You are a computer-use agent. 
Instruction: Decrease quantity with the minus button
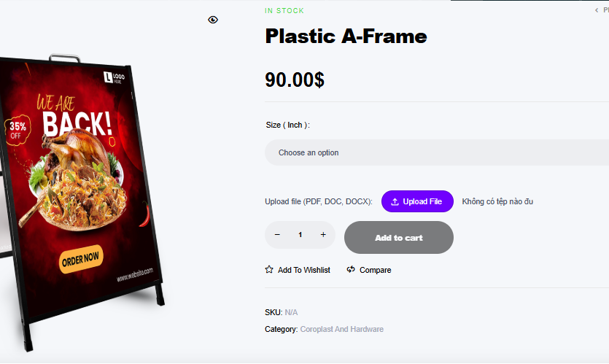277,235
